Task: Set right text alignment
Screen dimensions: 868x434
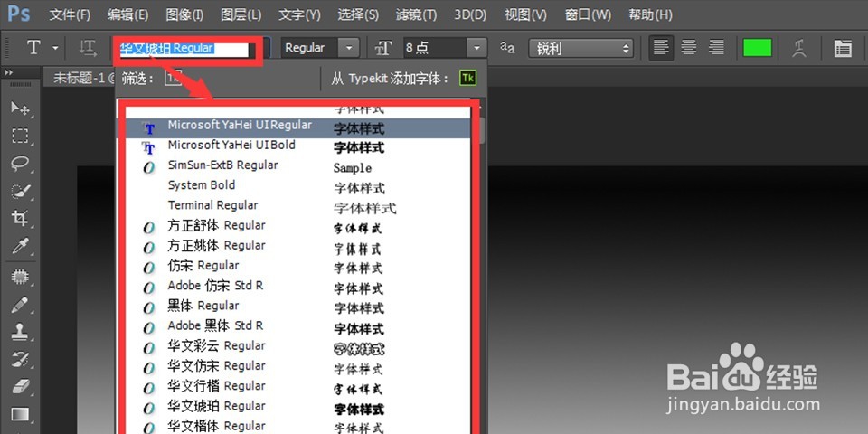Action: point(716,48)
